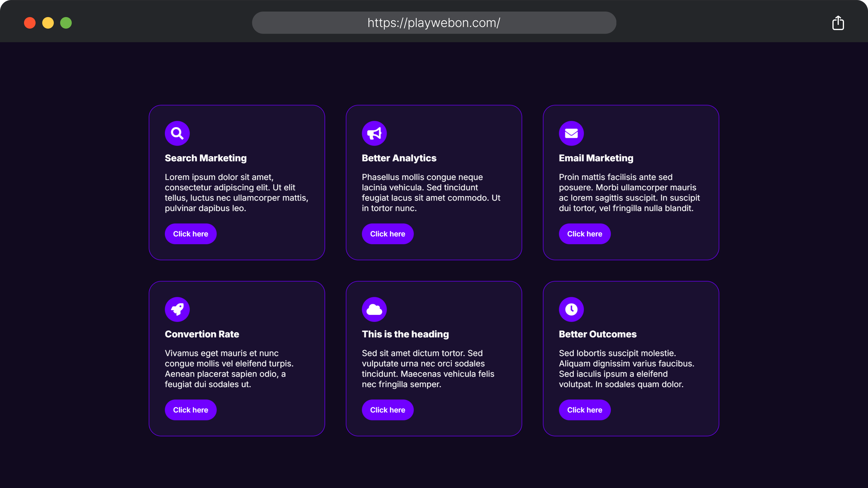The image size is (868, 488).
Task: Select the 'This is the heading' title
Action: pyautogui.click(x=405, y=334)
